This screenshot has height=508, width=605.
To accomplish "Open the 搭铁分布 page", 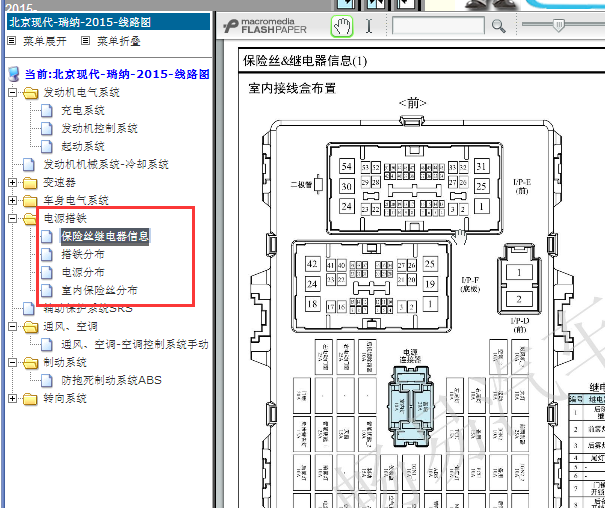I will click(83, 254).
